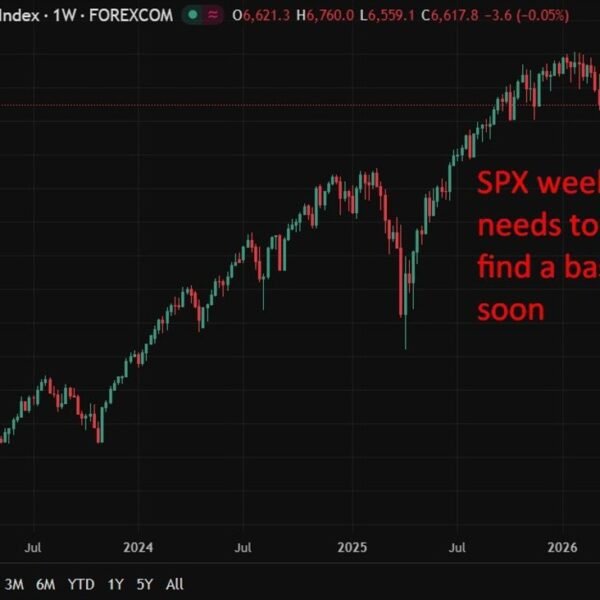Select the 5Y time range
The image size is (600, 600).
click(145, 584)
